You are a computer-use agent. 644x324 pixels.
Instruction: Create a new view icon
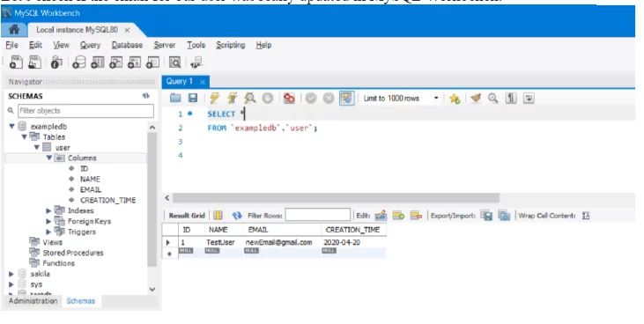pyautogui.click(x=115, y=63)
